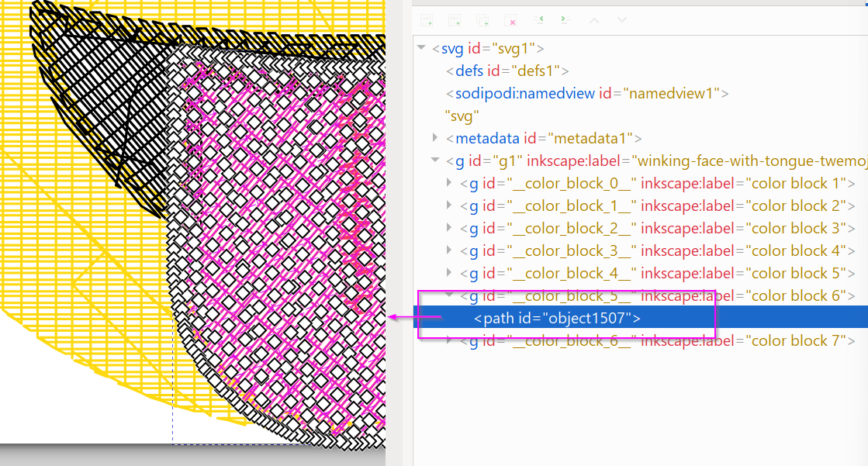Click the Duplicate node icon

pyautogui.click(x=482, y=20)
